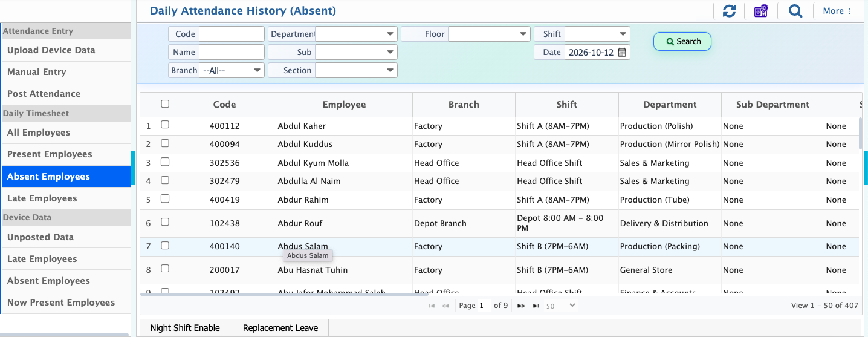Open the Branch --All-- dropdown
The height and width of the screenshot is (337, 868).
point(232,70)
